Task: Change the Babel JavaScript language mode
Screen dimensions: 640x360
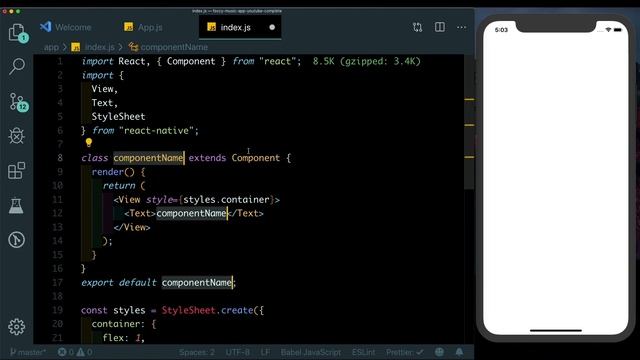Action: 311,352
